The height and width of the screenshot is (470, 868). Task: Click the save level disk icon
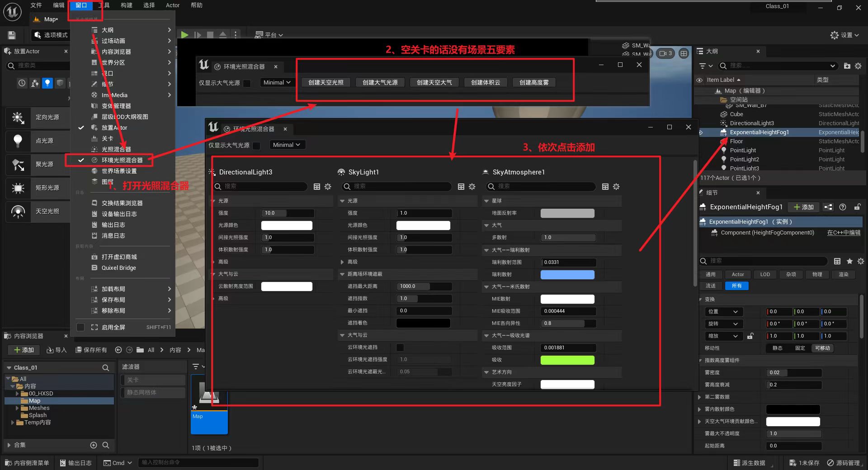12,35
